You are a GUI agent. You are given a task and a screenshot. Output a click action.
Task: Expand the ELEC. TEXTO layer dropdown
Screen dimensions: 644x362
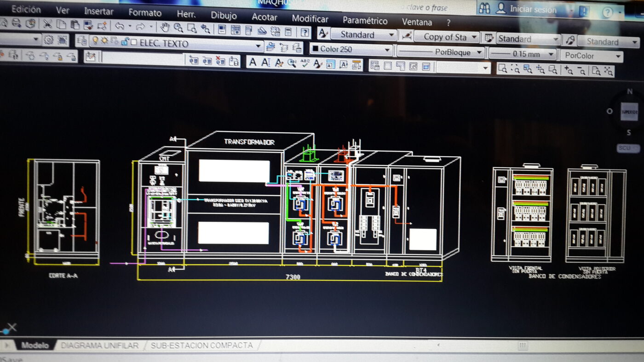(259, 45)
